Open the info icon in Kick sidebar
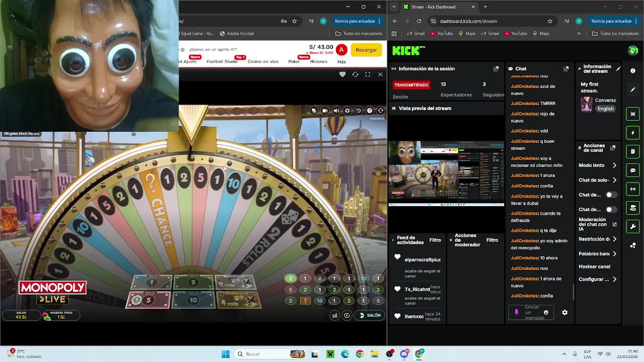Image resolution: width=644 pixels, height=362 pixels. click(x=633, y=71)
